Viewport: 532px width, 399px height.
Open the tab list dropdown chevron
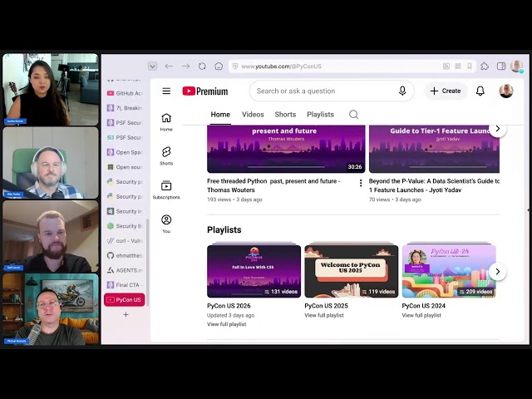pyautogui.click(x=153, y=66)
